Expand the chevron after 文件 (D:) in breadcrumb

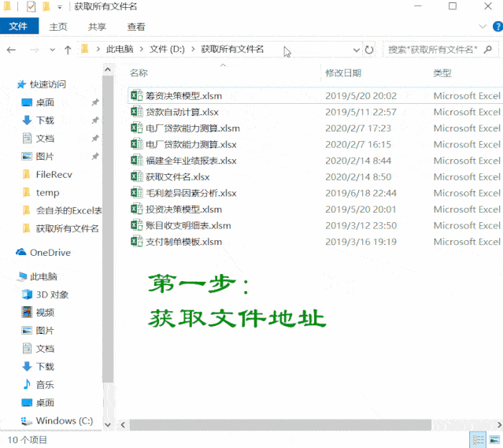[x=193, y=50]
